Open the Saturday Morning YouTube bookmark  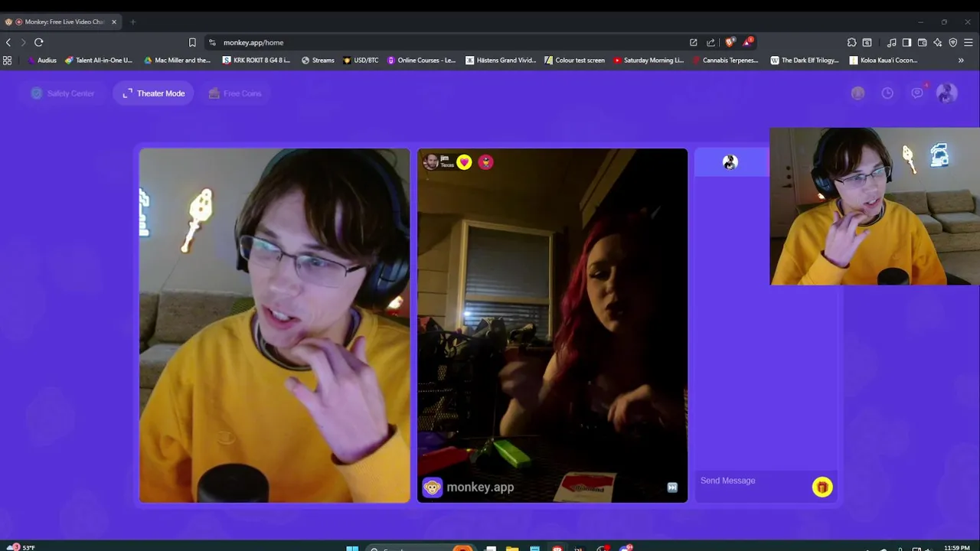[x=648, y=60]
